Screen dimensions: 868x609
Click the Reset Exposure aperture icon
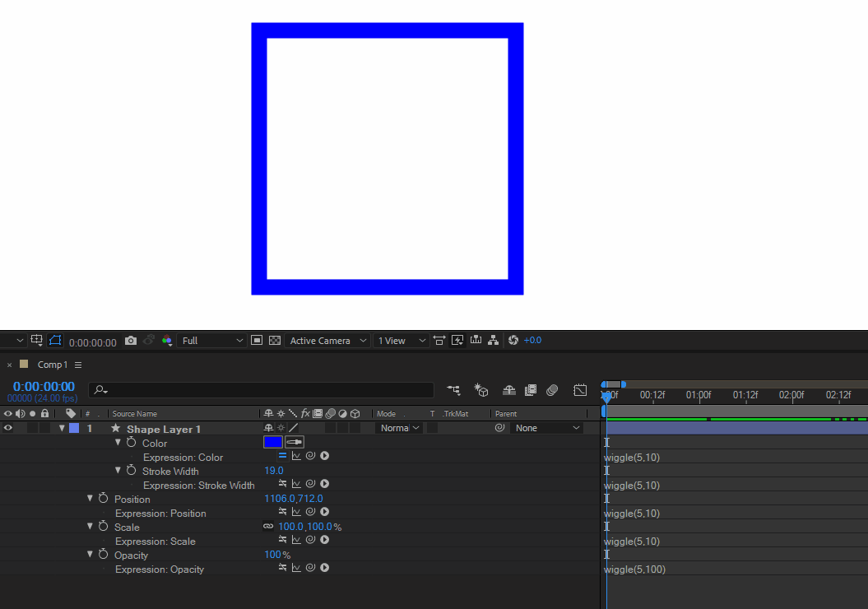pos(513,341)
